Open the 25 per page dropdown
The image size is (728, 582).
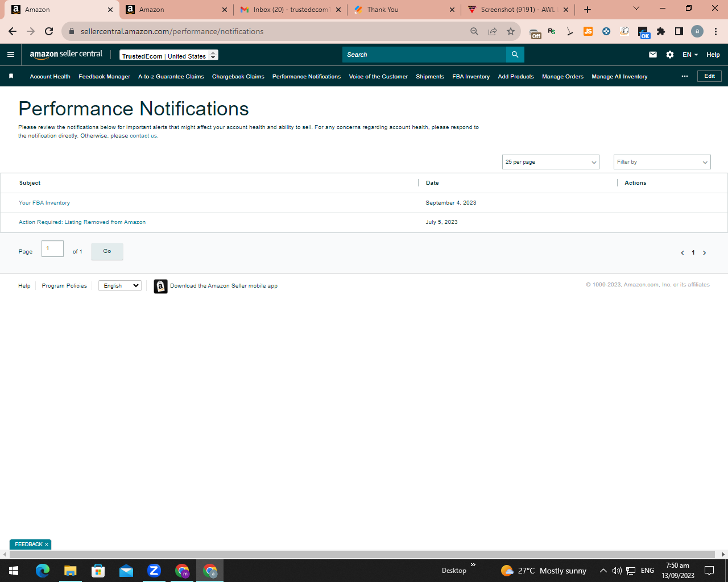click(551, 162)
